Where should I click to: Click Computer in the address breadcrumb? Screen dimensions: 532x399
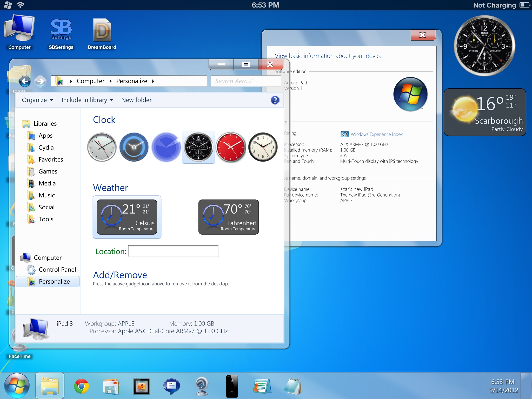[x=90, y=81]
